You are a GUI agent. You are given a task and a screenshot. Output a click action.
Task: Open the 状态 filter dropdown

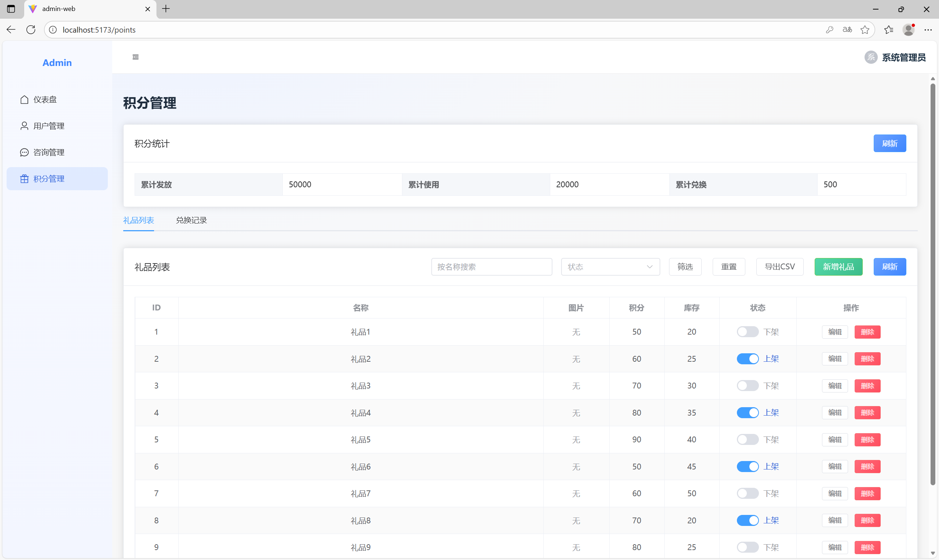pos(610,267)
